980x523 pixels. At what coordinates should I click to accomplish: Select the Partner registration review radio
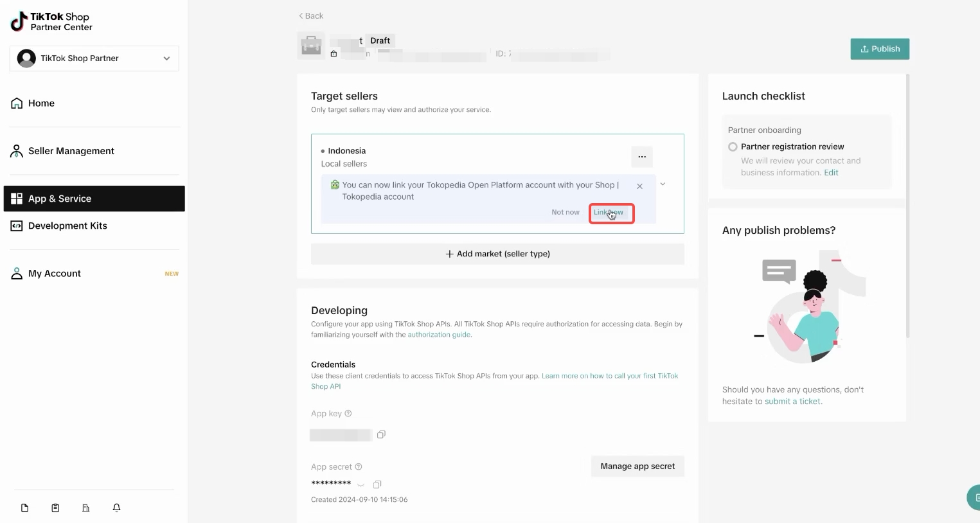point(733,147)
